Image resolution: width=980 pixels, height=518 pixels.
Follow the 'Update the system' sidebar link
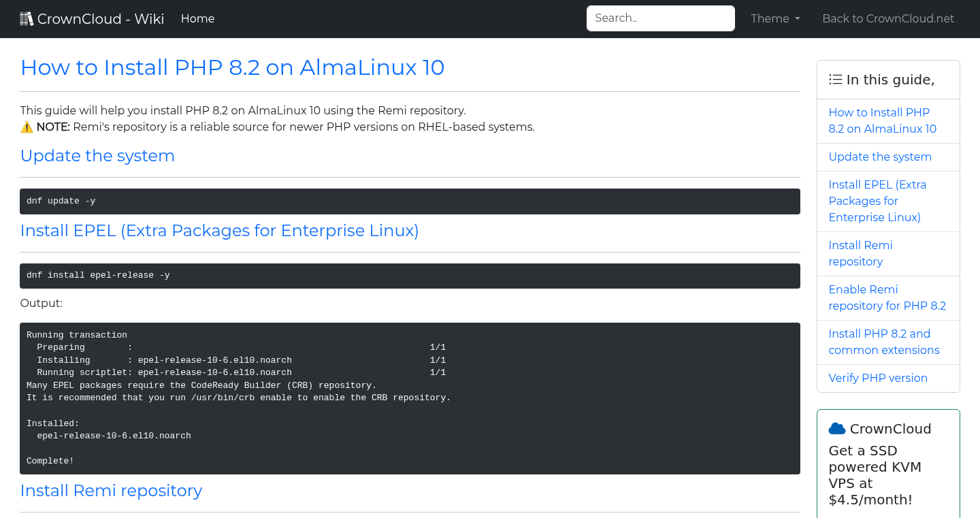pos(880,157)
